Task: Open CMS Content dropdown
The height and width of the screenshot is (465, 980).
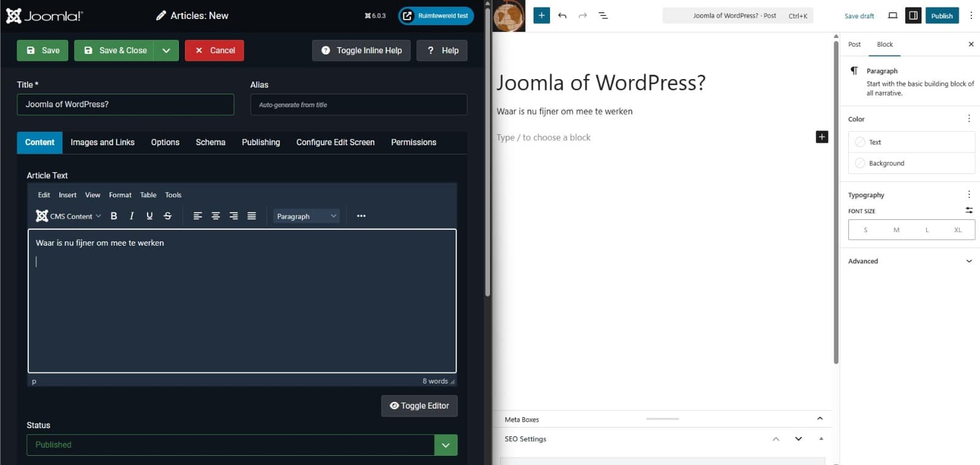Action: pyautogui.click(x=69, y=216)
